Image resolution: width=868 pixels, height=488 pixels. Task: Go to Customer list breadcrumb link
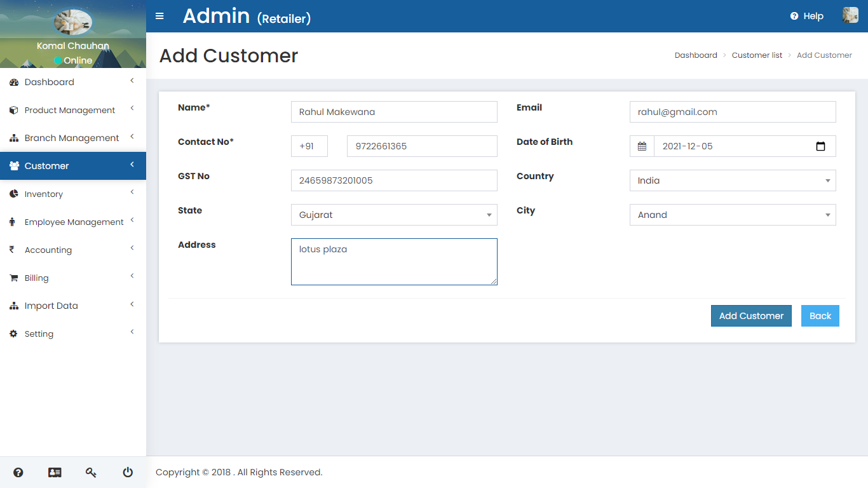click(757, 55)
